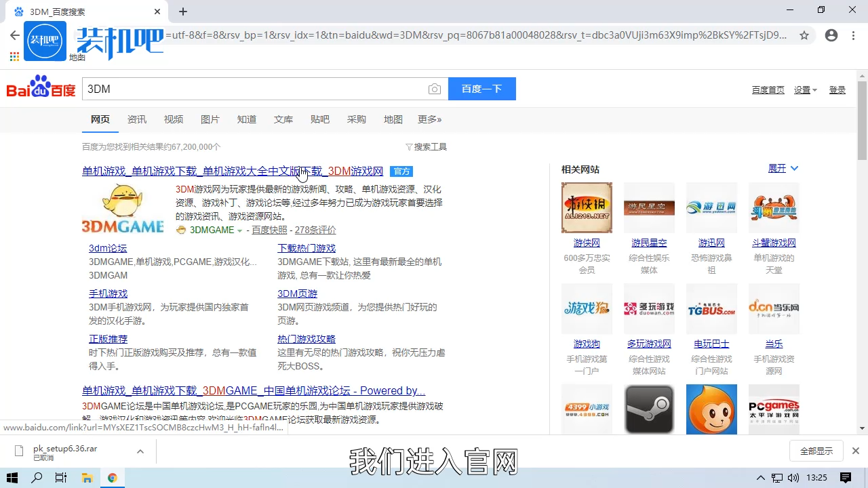Expand the 展开 related sites list
Image resolution: width=868 pixels, height=488 pixels.
coord(783,169)
